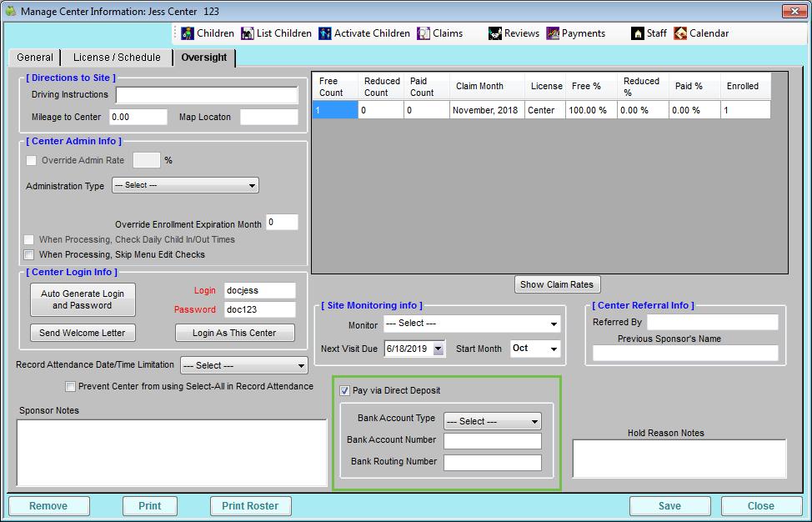812x522 pixels.
Task: Click the Enrolled column header
Action: pos(745,87)
